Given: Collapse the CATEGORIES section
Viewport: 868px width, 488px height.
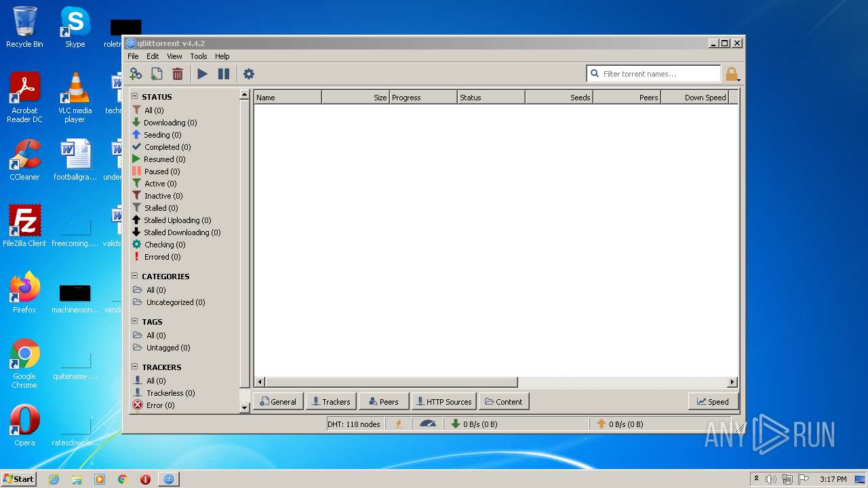Looking at the screenshot, I should pyautogui.click(x=134, y=276).
